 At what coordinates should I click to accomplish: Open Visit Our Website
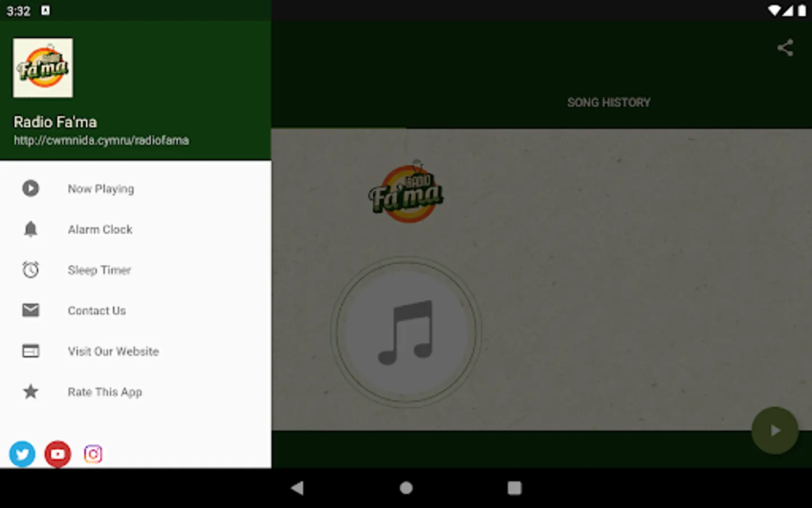click(135, 351)
